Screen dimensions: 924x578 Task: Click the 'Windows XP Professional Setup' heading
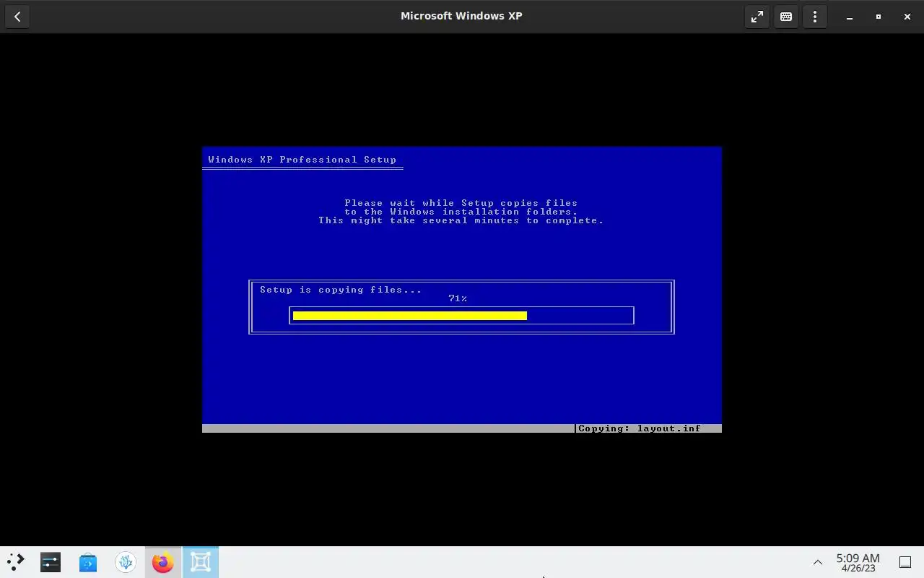click(302, 160)
